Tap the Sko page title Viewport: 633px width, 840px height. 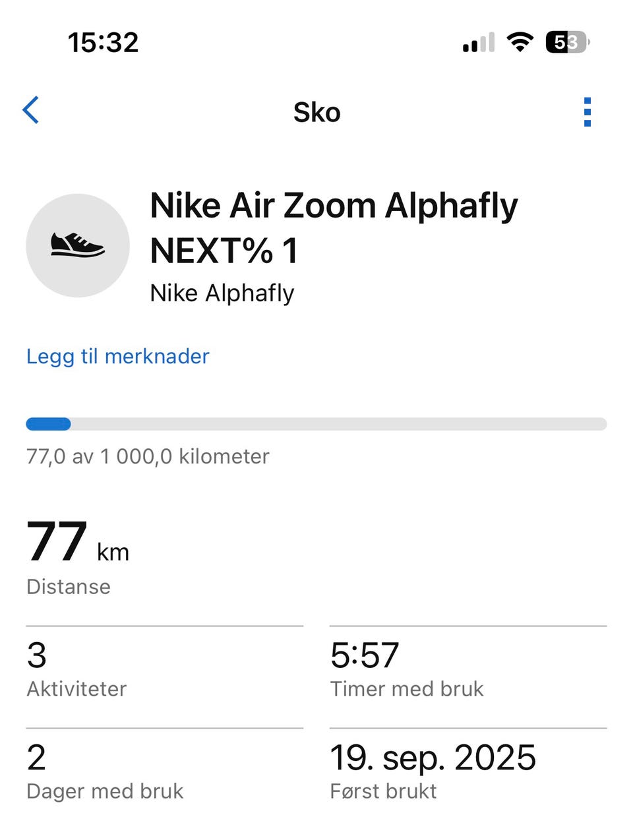tap(317, 113)
